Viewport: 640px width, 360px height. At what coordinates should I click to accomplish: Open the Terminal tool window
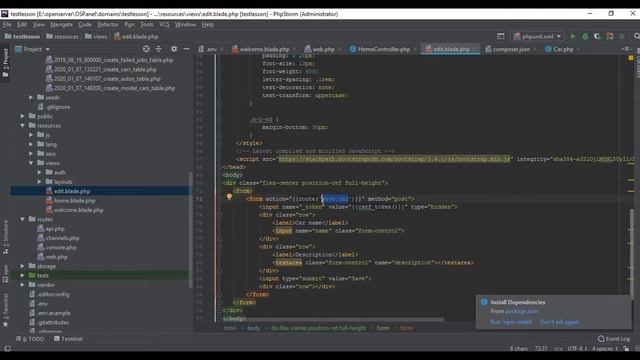click(68, 339)
